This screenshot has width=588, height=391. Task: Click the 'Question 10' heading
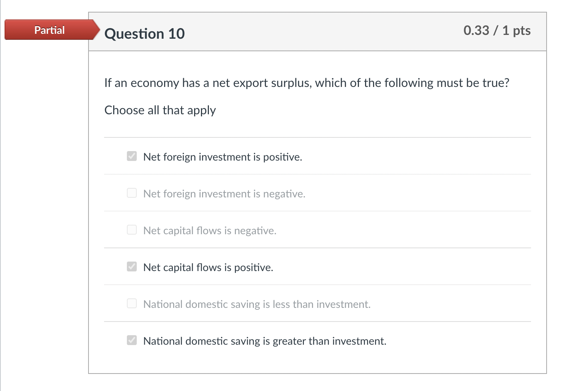(145, 33)
